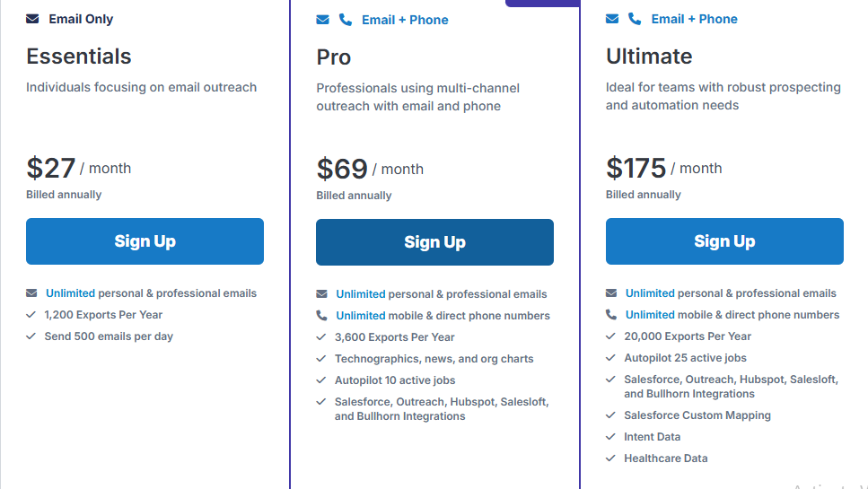Click envelope icon beside Essentials unlimited emails
This screenshot has width=868, height=489.
point(32,293)
